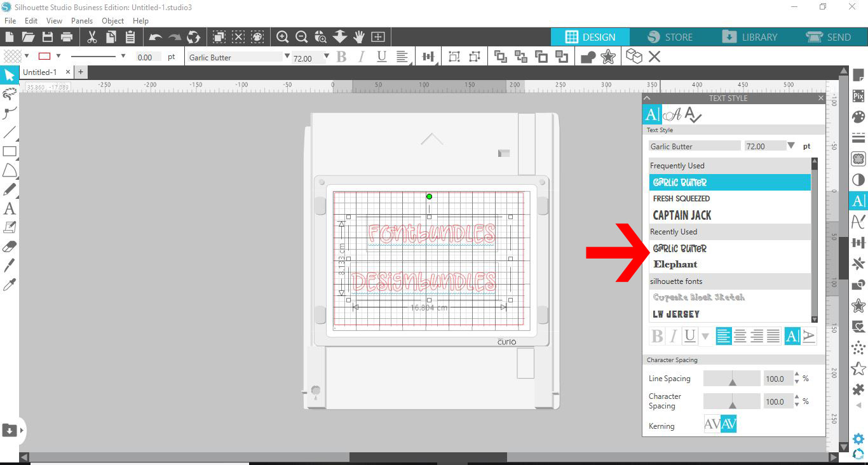Image resolution: width=868 pixels, height=465 pixels.
Task: Open the Line Style panel icon
Action: (858, 138)
